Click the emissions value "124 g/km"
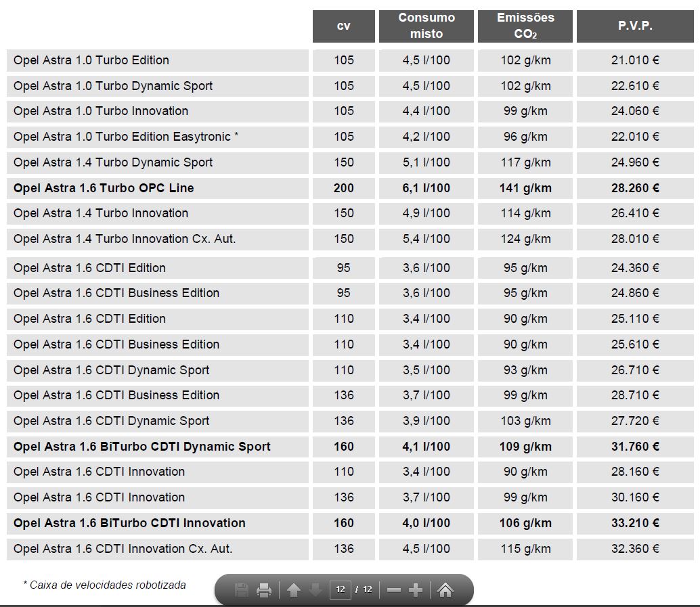700x607 pixels. [x=525, y=239]
